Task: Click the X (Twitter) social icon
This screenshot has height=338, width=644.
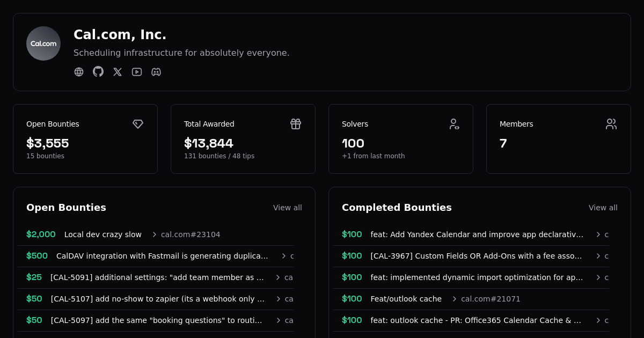Action: [118, 71]
